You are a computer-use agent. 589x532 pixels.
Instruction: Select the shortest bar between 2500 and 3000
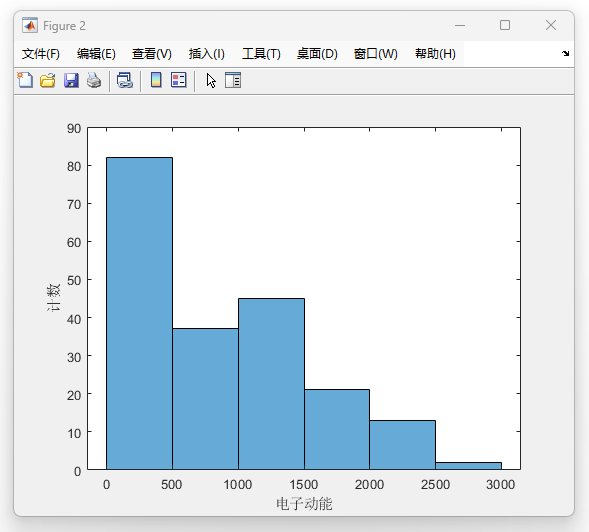coord(468,466)
